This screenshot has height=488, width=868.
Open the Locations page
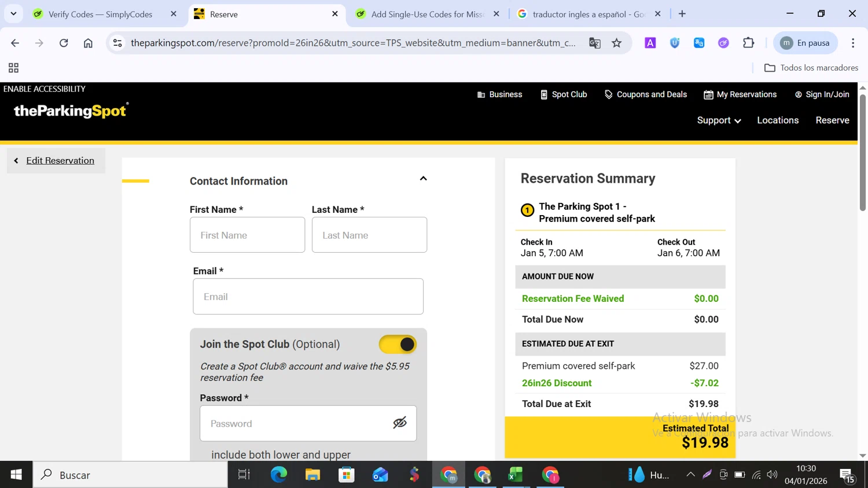(x=778, y=120)
